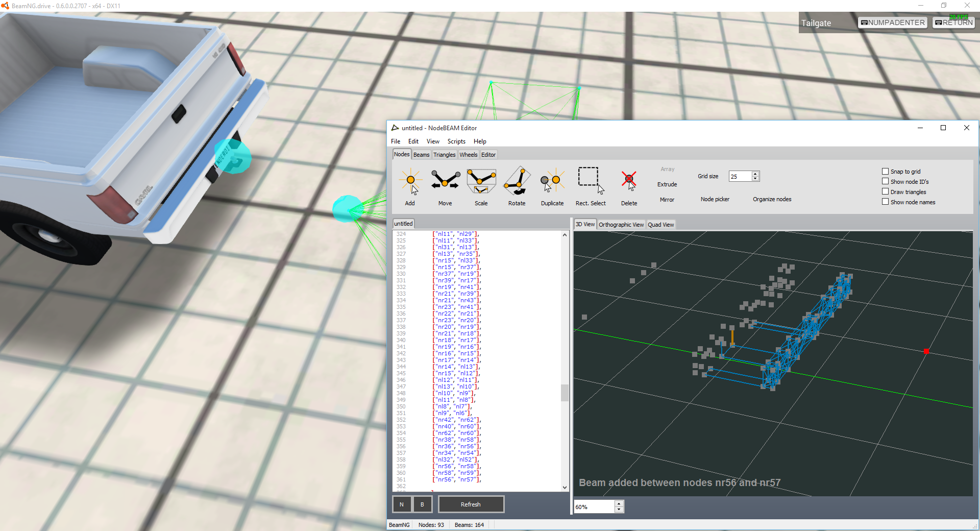Click the Mirror button

tap(667, 200)
